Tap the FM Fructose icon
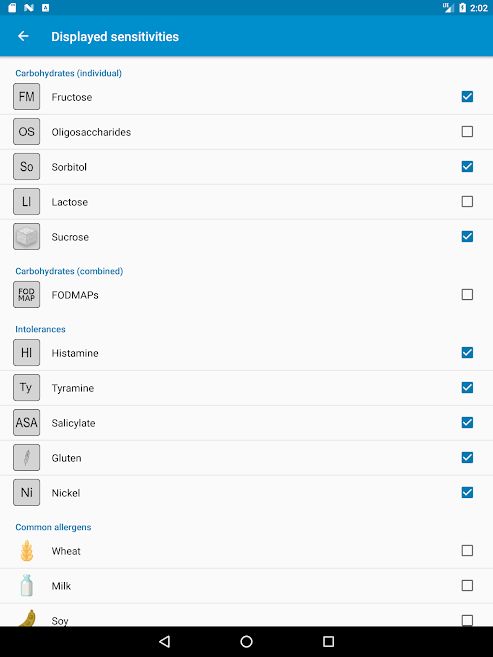The width and height of the screenshot is (493, 657). coord(26,97)
